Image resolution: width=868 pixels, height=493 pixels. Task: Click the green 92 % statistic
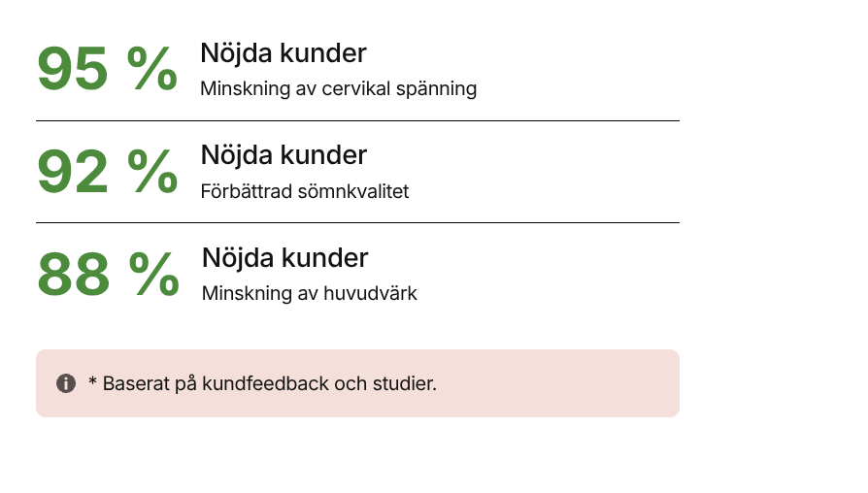pyautogui.click(x=107, y=172)
